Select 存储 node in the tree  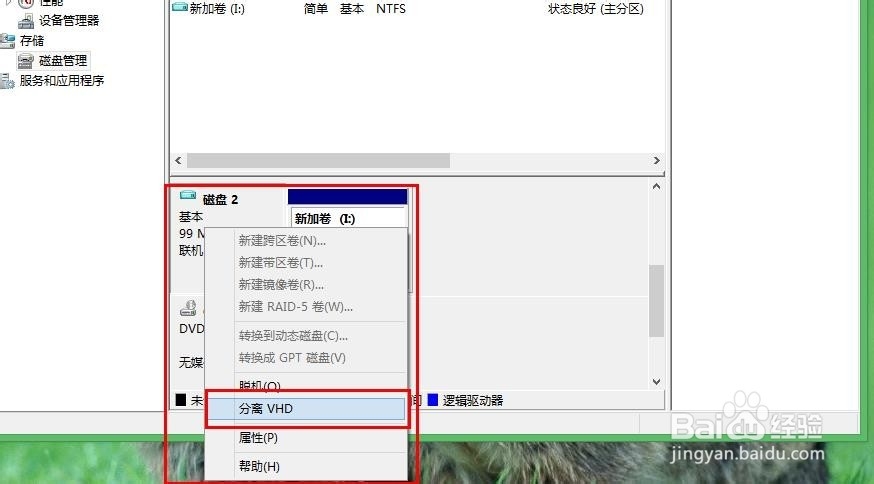[x=32, y=41]
